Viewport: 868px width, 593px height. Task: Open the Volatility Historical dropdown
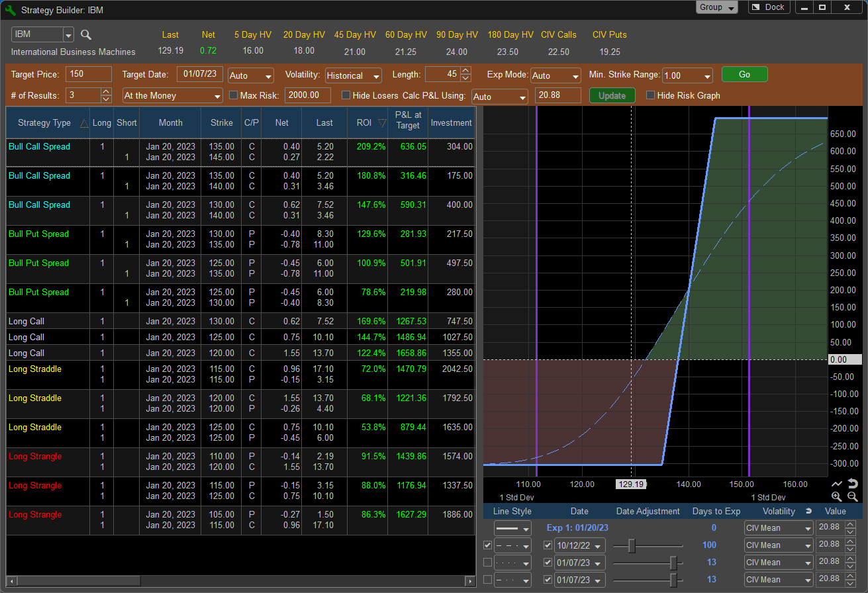click(353, 75)
